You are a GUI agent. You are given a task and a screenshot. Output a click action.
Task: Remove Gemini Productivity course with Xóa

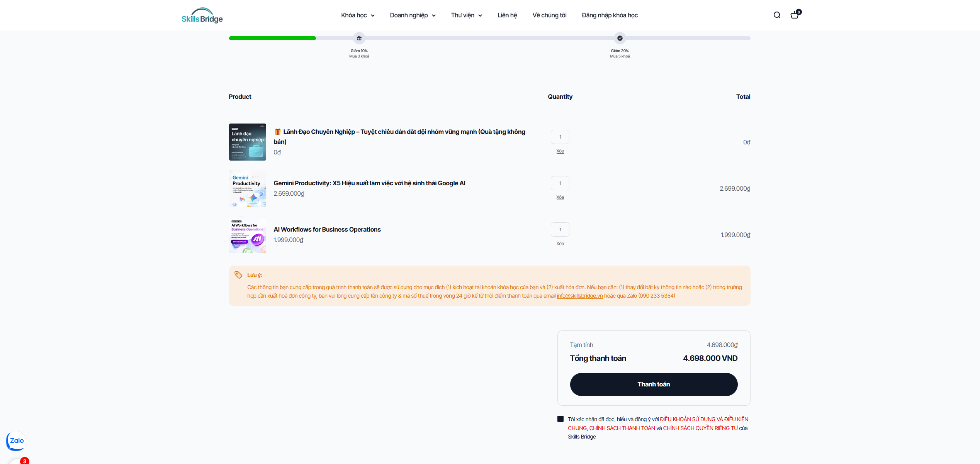click(560, 197)
